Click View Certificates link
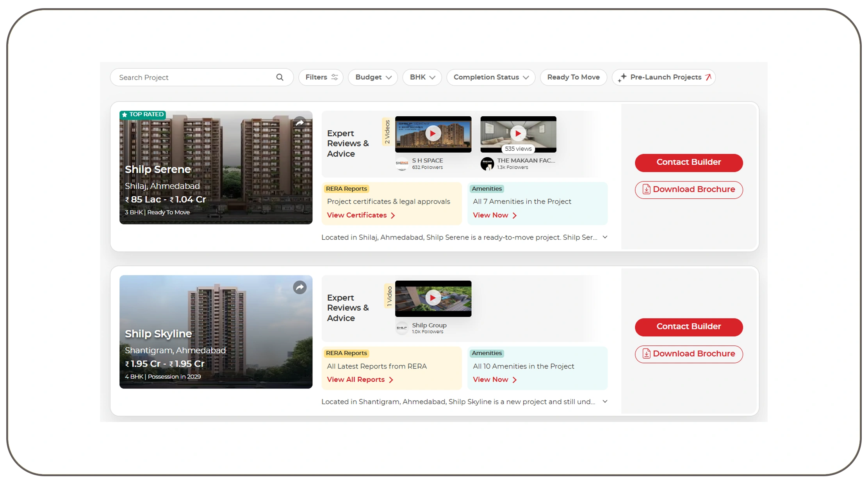Screen dimensions: 868x484 coord(361,215)
